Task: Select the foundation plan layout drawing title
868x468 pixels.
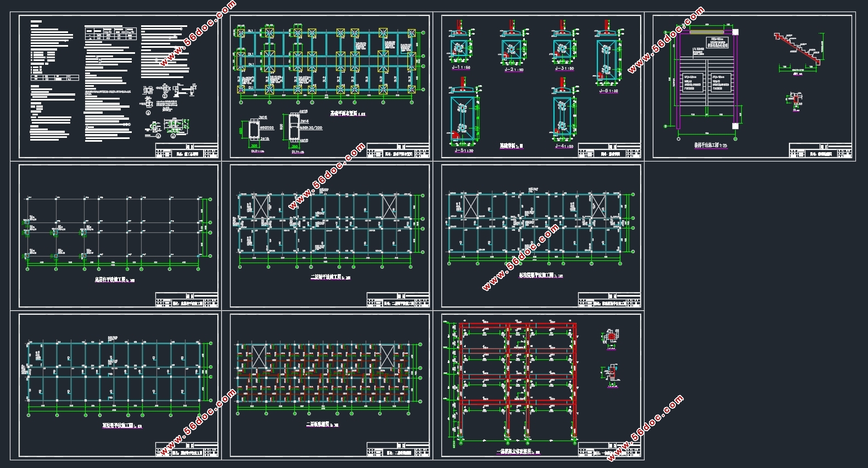Action: [347, 114]
